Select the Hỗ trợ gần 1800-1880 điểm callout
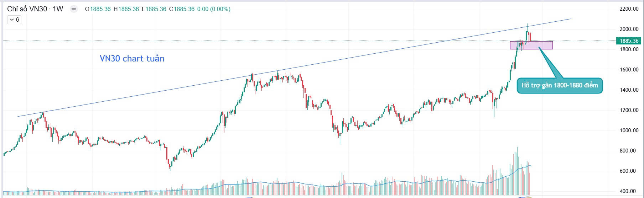644x198 pixels. [x=560, y=86]
